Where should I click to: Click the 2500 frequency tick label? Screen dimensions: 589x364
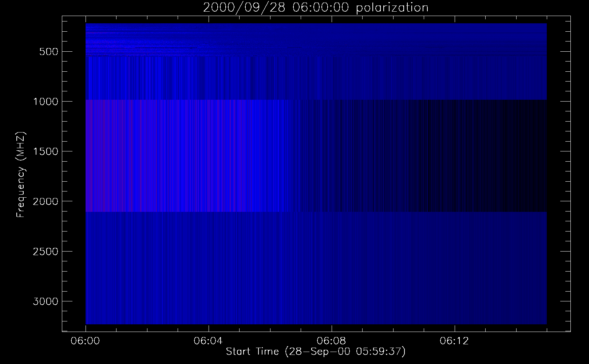point(46,252)
